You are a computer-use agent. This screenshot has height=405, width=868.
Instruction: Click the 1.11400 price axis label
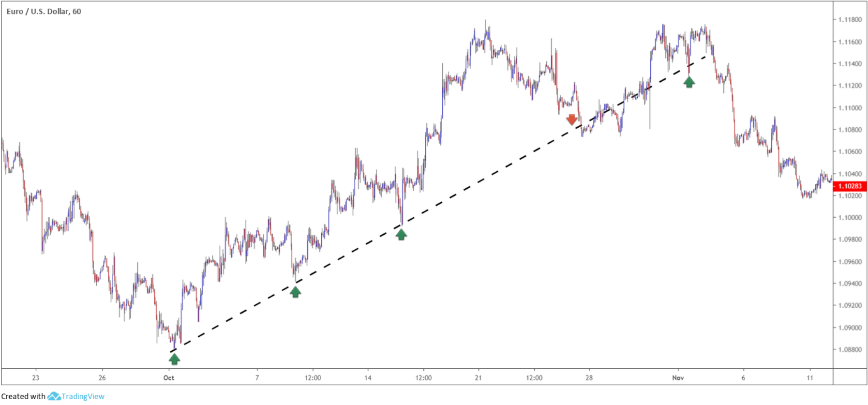click(850, 63)
